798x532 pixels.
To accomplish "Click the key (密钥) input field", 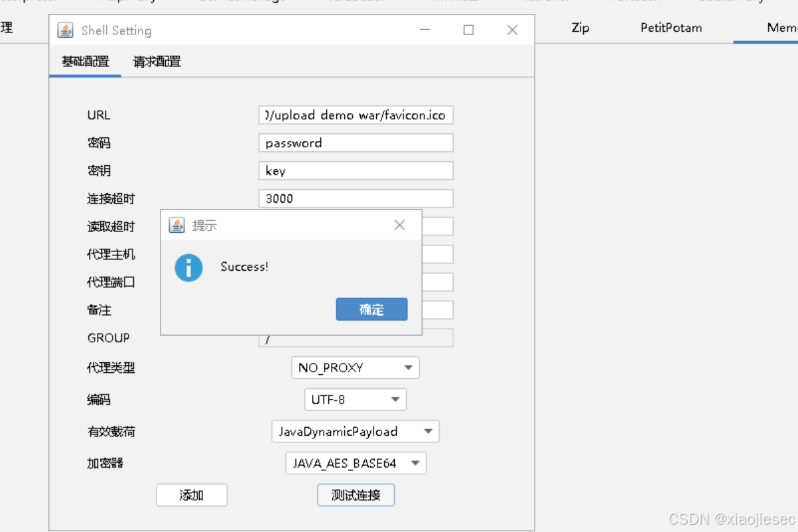I will coord(356,170).
